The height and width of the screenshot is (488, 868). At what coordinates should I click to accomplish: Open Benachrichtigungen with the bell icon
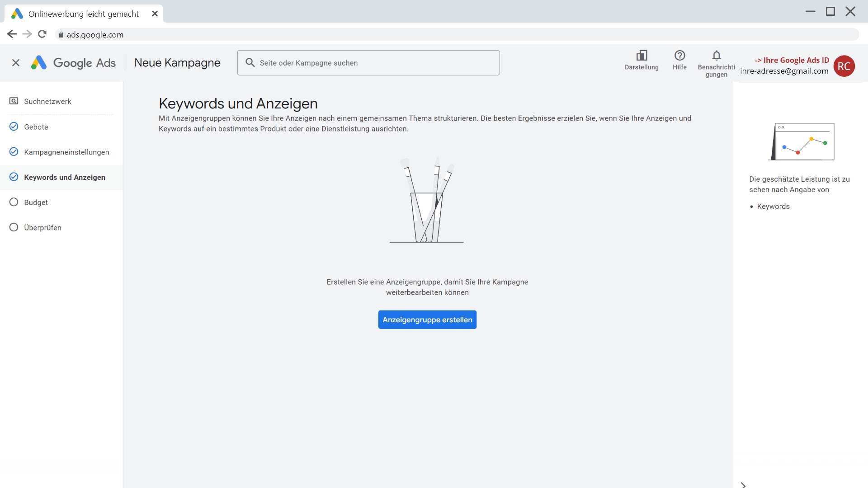[x=717, y=56]
